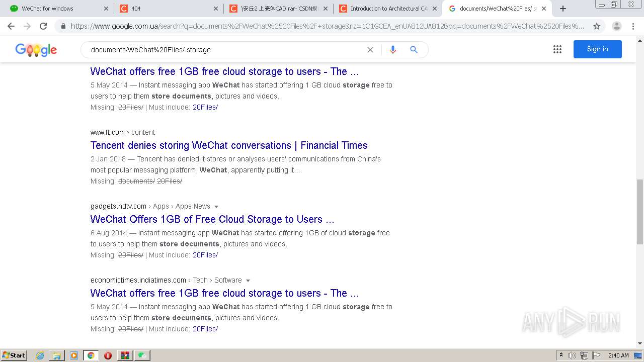Close the Google search results tab
This screenshot has height=362, width=644.
coord(544,9)
